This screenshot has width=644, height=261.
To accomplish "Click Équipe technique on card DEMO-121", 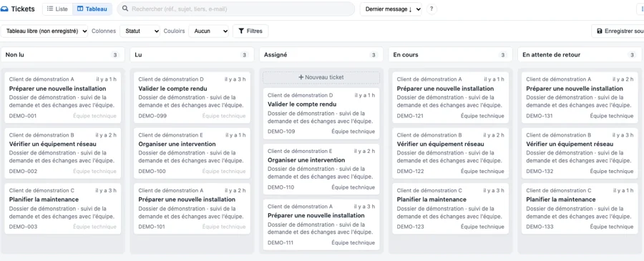I will [482, 116].
